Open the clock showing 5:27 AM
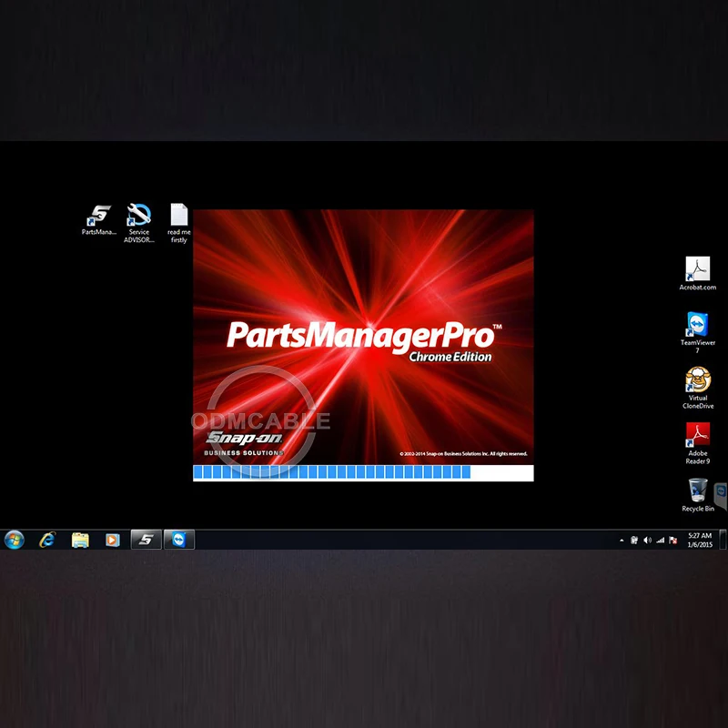Image resolution: width=728 pixels, height=728 pixels. click(700, 540)
